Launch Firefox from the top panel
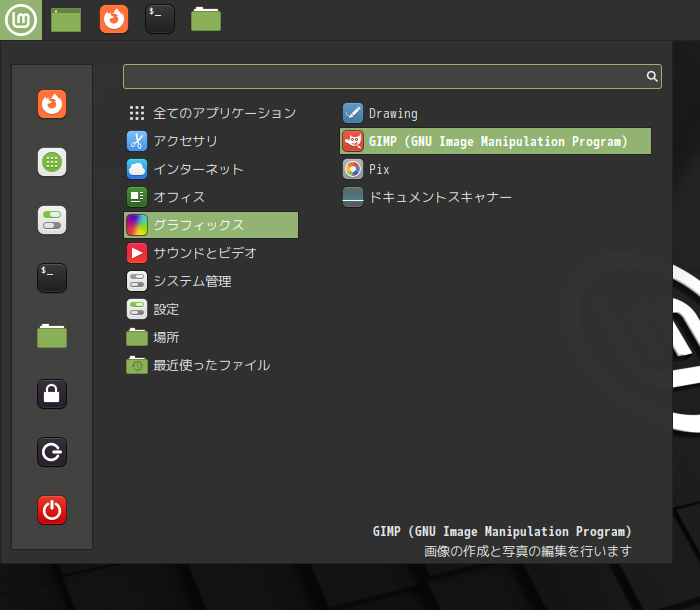Viewport: 700px width, 610px height. point(114,19)
